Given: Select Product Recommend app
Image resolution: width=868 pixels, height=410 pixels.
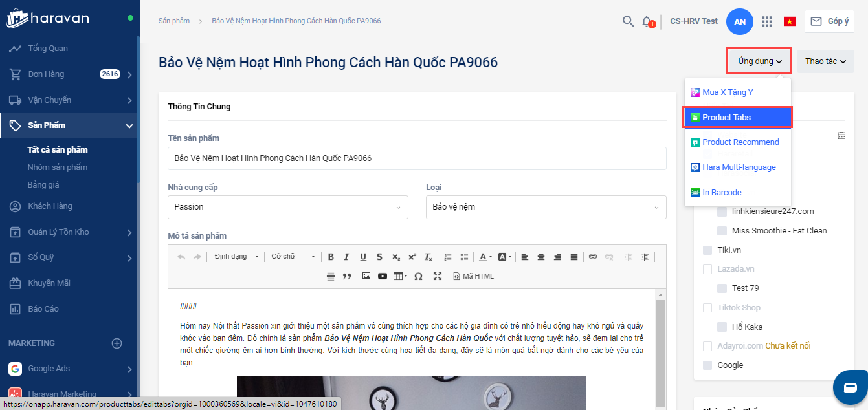Looking at the screenshot, I should click(x=738, y=142).
